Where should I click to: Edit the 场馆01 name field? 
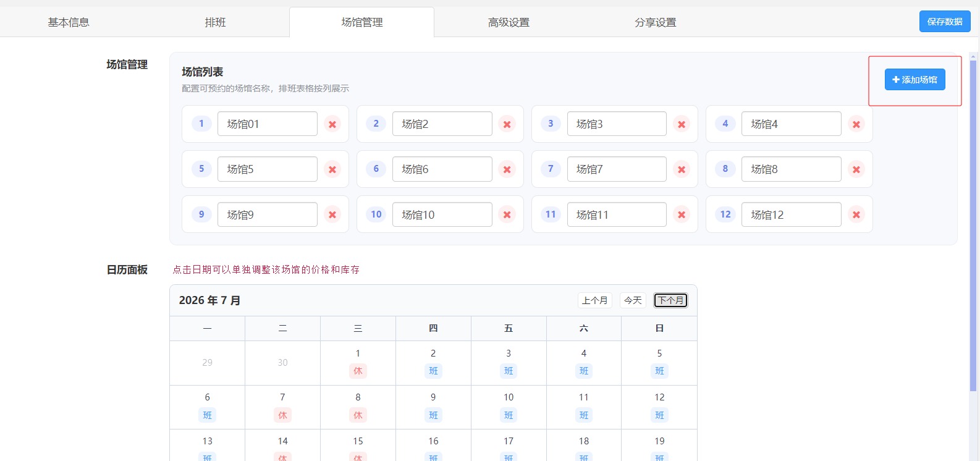tap(268, 124)
